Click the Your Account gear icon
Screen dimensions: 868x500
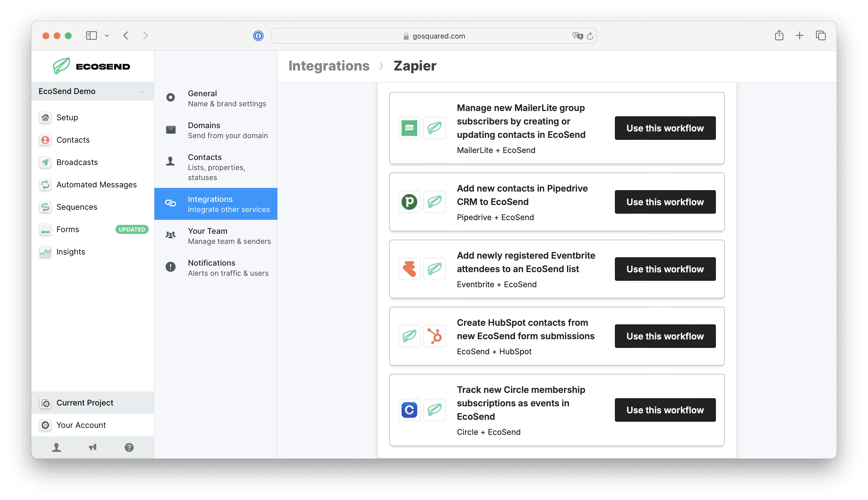point(45,425)
